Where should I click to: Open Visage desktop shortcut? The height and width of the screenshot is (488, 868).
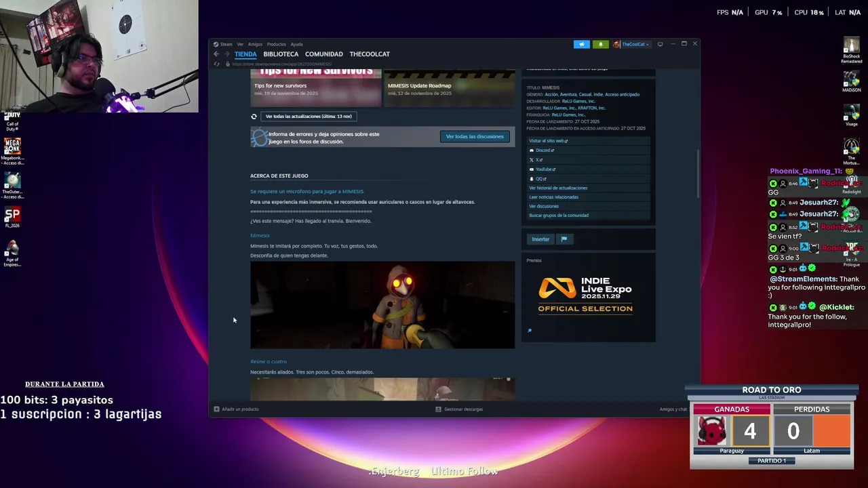click(851, 115)
